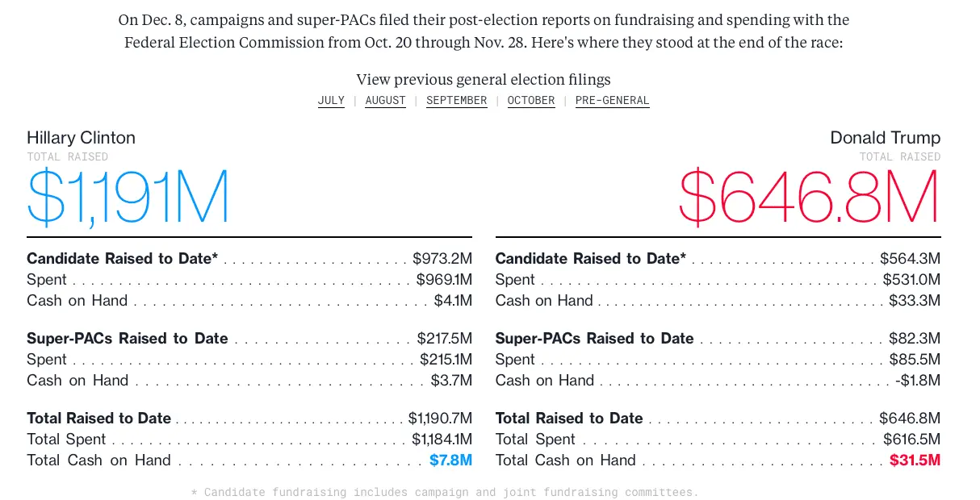Click Trump's $82.3M Super-PACs raised amount
980x500 pixels.
click(915, 339)
